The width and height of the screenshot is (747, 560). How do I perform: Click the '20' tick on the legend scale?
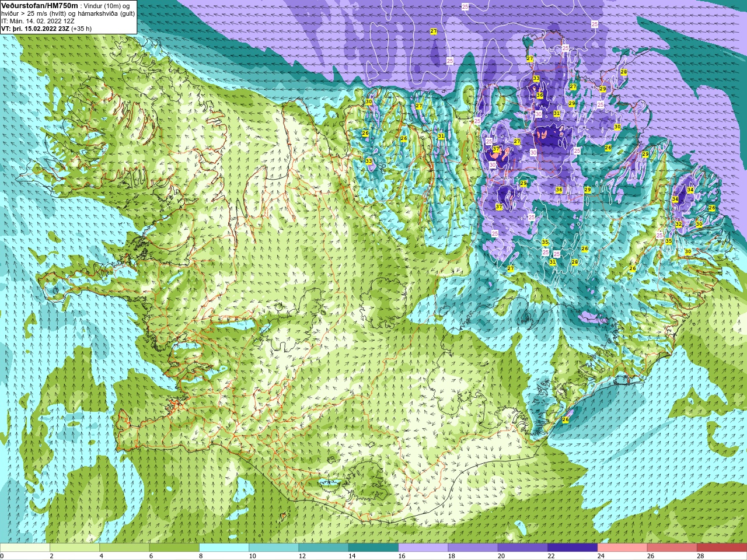click(x=502, y=556)
